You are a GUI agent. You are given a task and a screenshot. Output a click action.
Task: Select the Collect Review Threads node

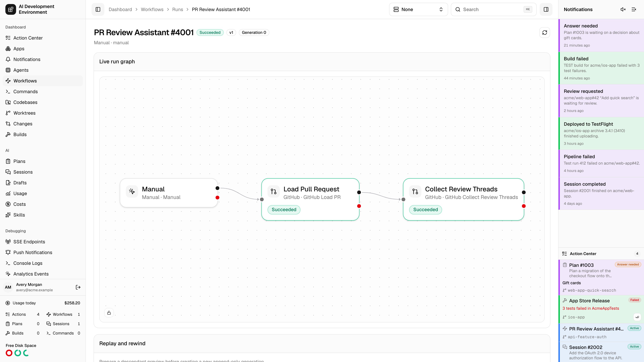click(x=463, y=199)
